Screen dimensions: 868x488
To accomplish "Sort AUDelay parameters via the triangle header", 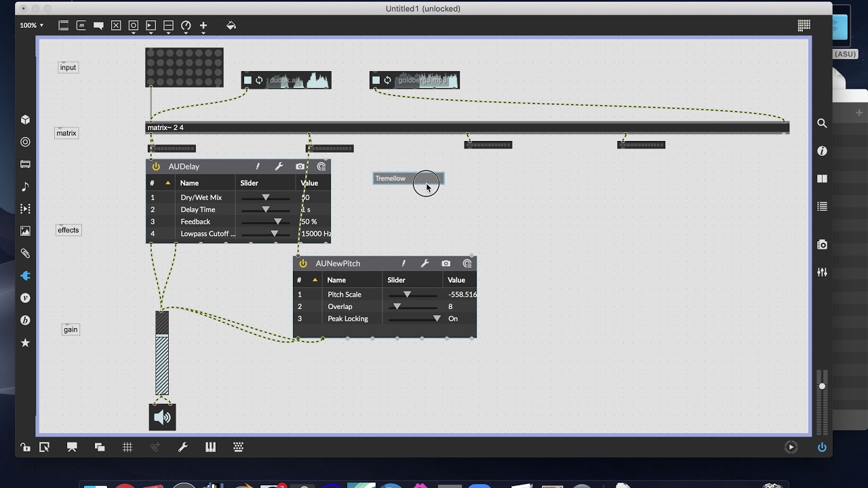I will pyautogui.click(x=167, y=183).
